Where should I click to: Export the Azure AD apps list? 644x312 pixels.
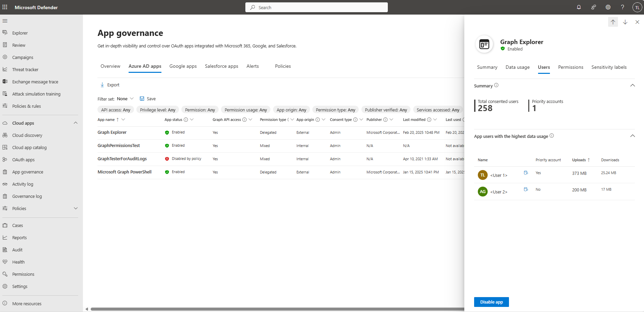click(x=109, y=85)
